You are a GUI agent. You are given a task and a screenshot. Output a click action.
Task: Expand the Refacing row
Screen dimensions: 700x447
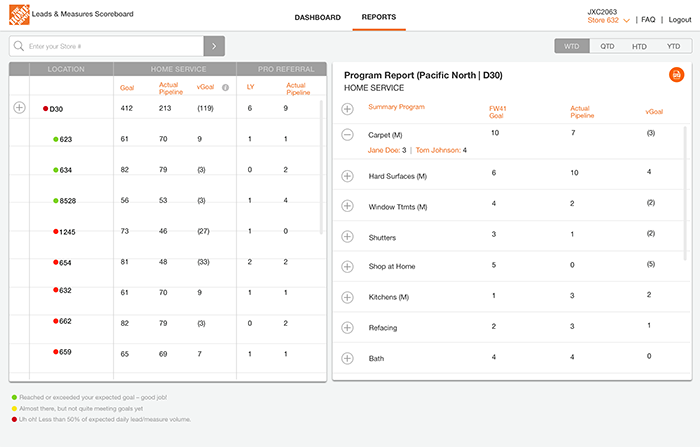point(347,328)
